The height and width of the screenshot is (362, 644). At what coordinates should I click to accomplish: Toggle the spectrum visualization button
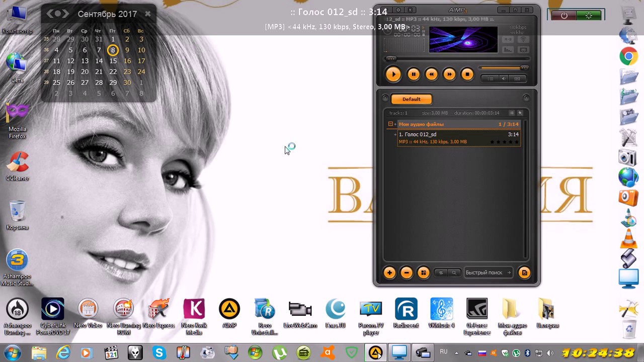[508, 50]
